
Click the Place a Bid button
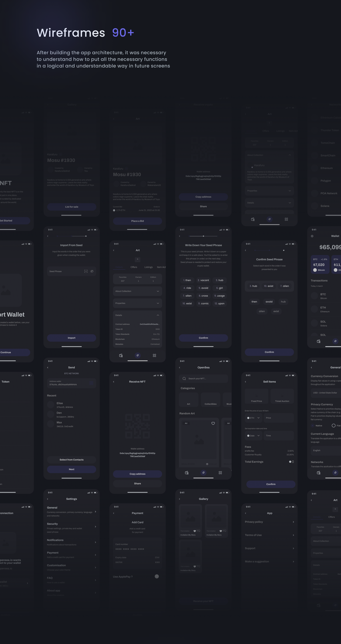[x=137, y=221]
